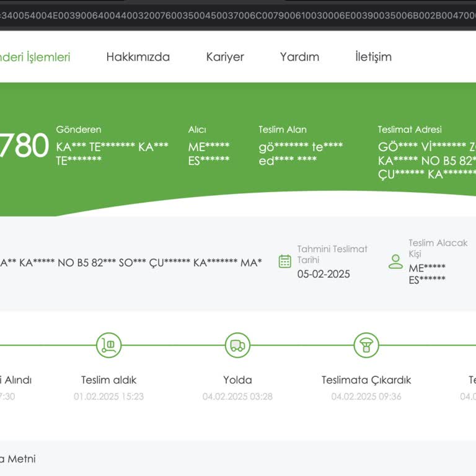Viewport: 476px width, 476px height.
Task: Select the Teslimata Çıkardık parachute step icon
Action: coord(366,345)
